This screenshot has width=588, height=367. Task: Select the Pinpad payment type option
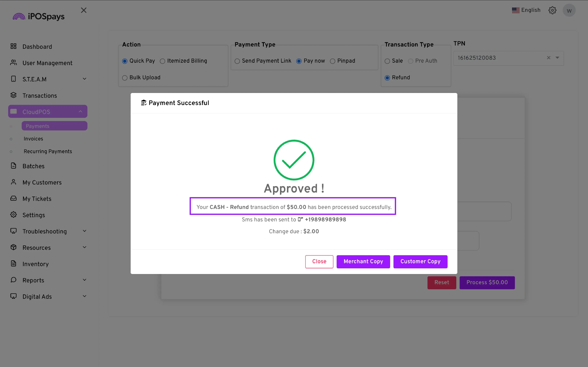coord(333,61)
